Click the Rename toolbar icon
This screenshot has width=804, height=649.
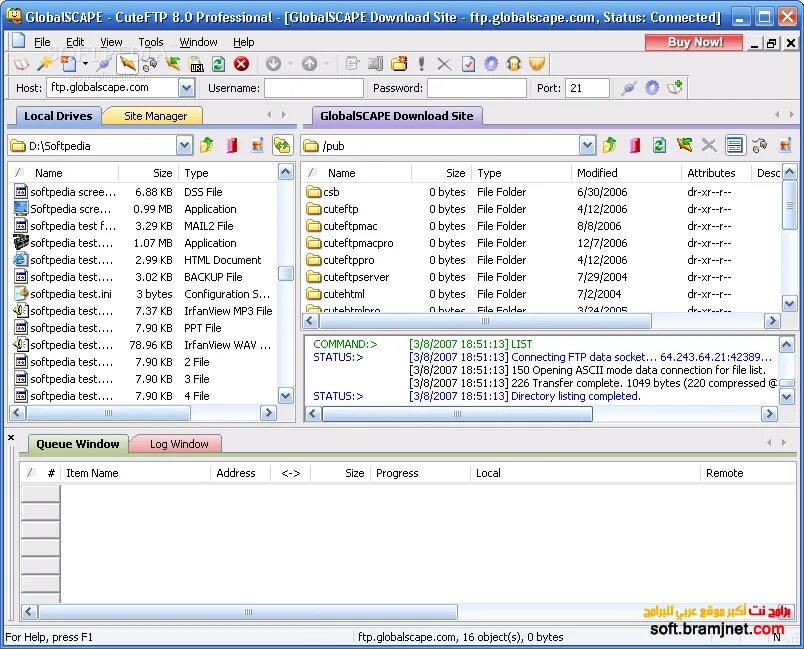click(x=375, y=64)
